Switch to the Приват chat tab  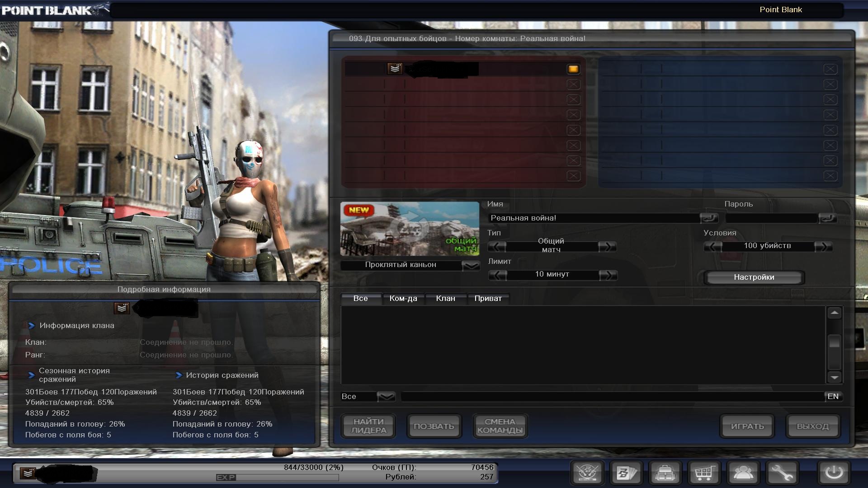click(488, 298)
